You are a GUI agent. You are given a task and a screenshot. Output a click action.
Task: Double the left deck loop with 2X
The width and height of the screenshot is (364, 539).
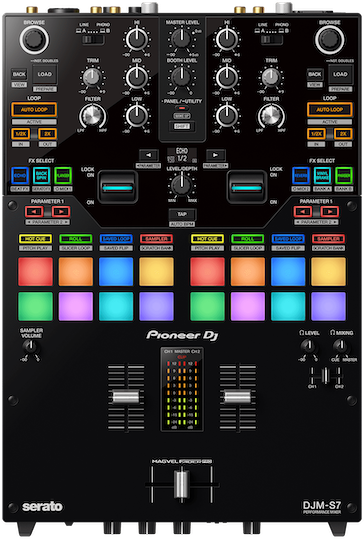click(x=47, y=134)
